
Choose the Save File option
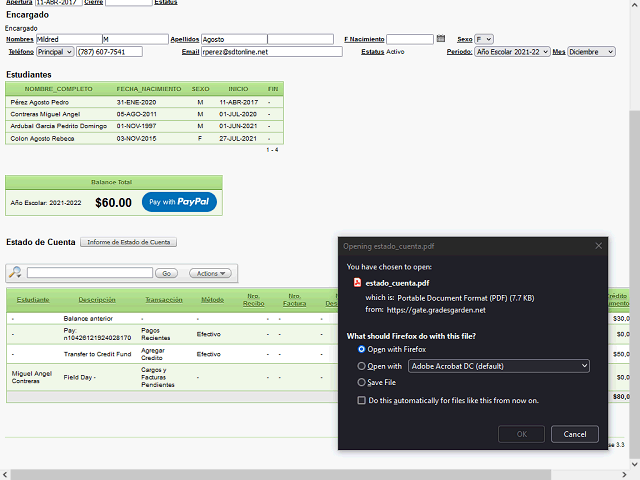point(362,382)
